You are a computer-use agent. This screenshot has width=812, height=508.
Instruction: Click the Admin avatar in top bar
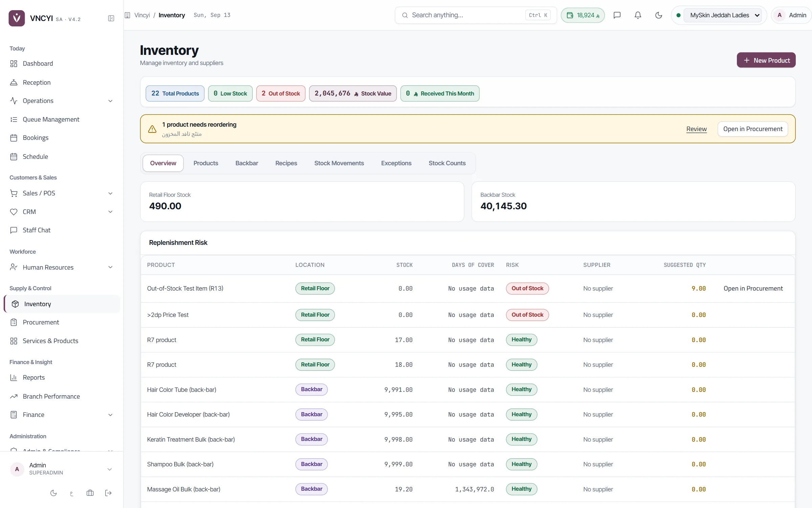click(x=780, y=15)
